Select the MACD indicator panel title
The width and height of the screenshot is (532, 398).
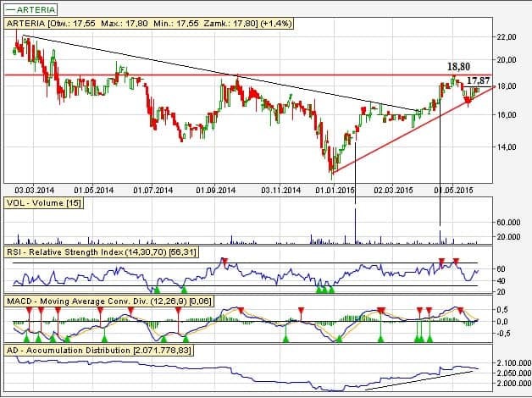point(102,301)
